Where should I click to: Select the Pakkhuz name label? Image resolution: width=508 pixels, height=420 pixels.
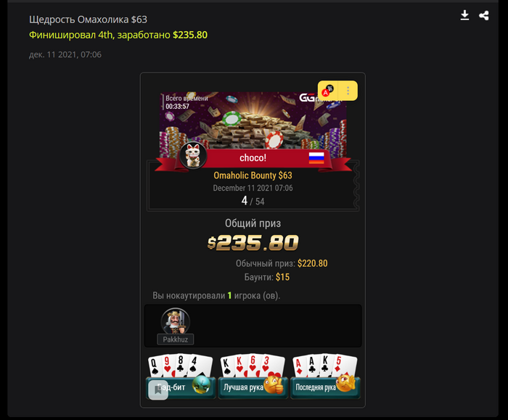point(176,339)
